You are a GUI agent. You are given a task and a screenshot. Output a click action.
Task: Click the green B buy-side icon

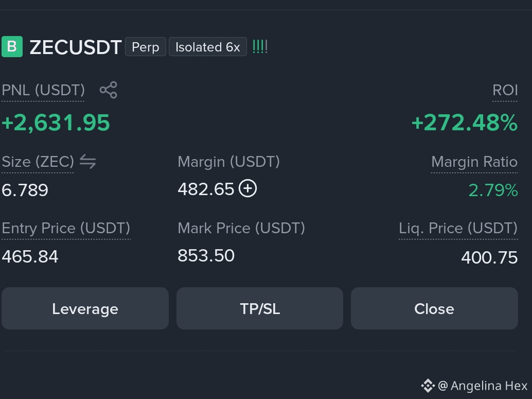(12, 46)
